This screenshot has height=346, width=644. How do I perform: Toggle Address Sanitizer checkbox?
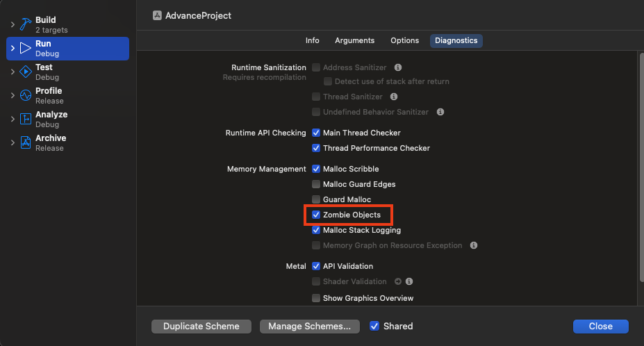tap(316, 67)
